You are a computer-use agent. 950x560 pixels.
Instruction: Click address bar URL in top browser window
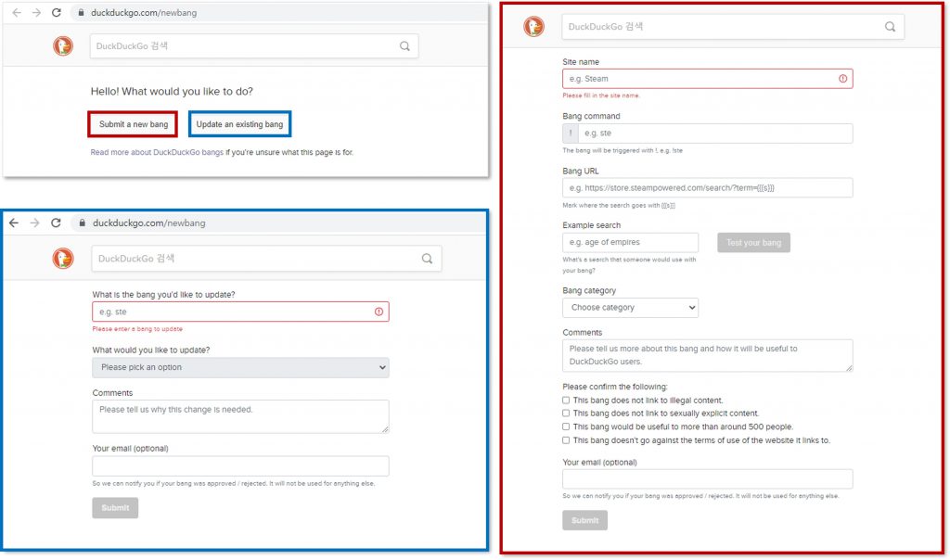(144, 13)
